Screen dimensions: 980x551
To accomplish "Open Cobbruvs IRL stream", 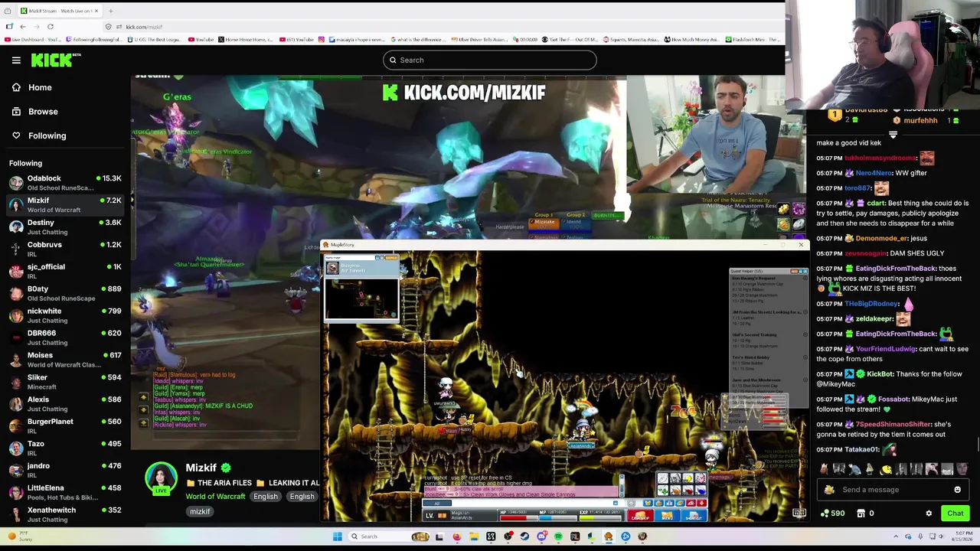I will [65, 249].
